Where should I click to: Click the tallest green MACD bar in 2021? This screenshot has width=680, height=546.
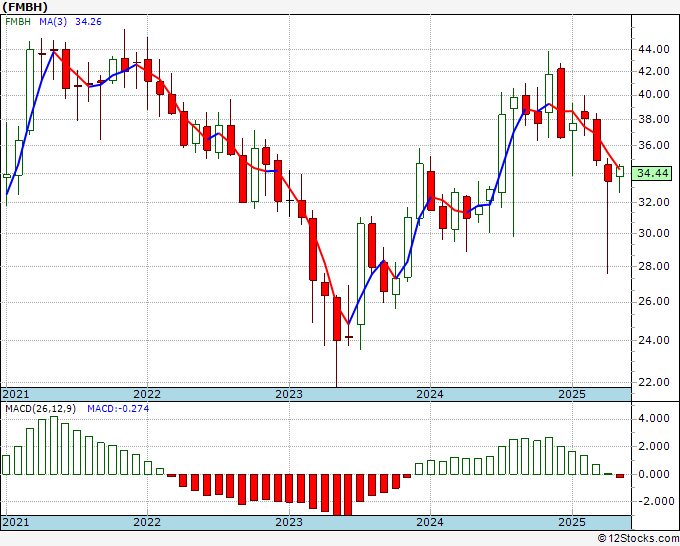click(x=54, y=445)
